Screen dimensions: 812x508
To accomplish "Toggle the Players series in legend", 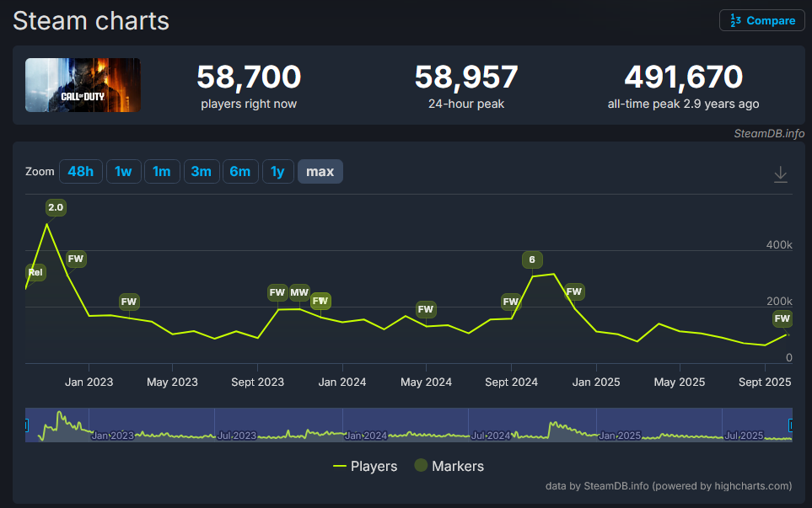I will click(x=365, y=466).
